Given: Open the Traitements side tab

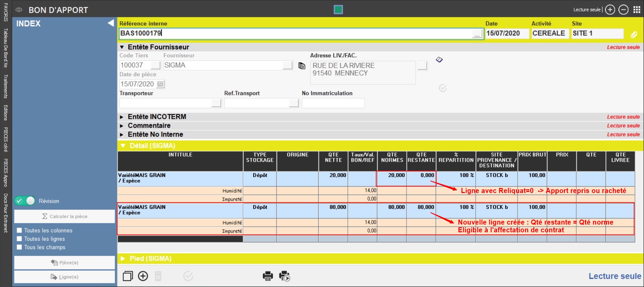Looking at the screenshot, I should point(5,86).
